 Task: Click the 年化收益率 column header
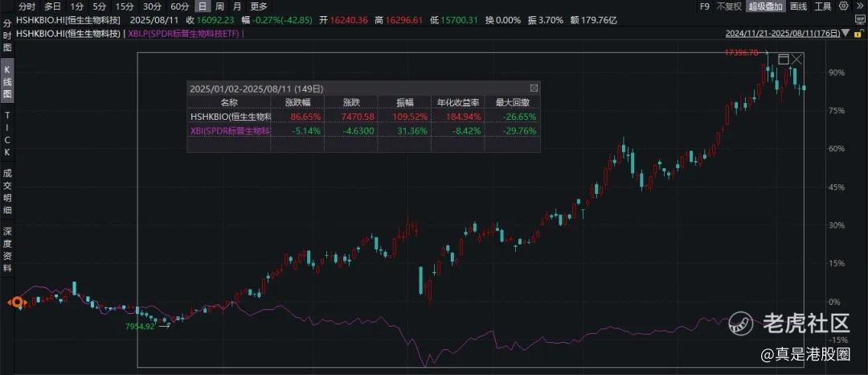point(458,102)
